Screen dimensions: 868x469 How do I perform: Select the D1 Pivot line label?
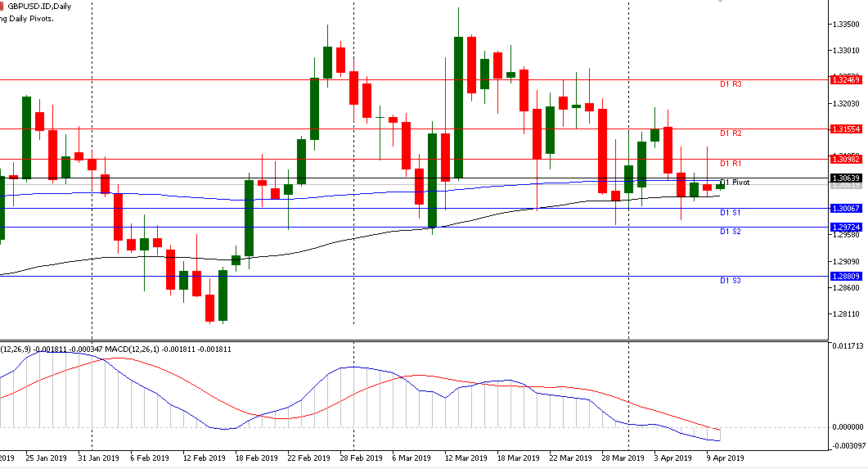(x=735, y=183)
